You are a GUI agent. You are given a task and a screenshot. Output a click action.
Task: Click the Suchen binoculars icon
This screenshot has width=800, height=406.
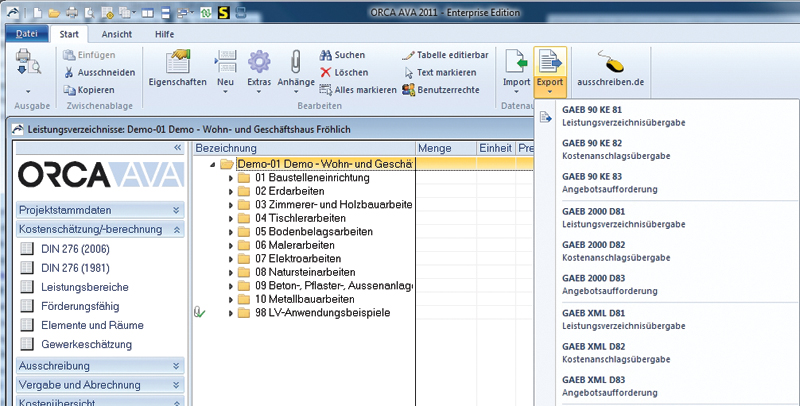(328, 55)
